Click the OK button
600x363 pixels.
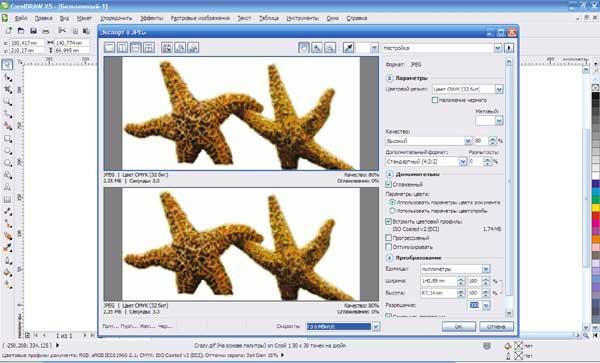tap(458, 326)
